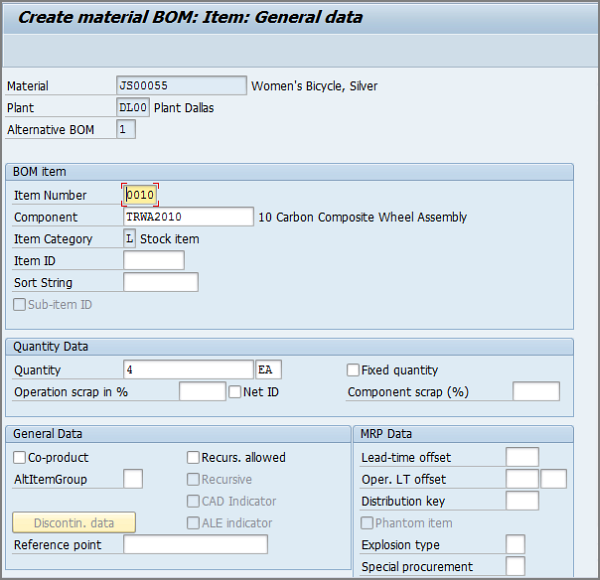Toggle the Recurs. allowed checkbox
This screenshot has width=600, height=580.
(x=193, y=458)
